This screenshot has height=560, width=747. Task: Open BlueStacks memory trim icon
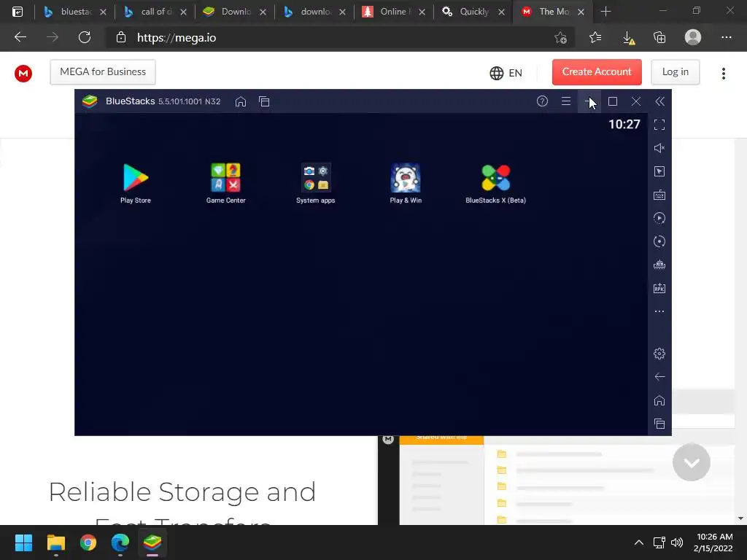pyautogui.click(x=659, y=265)
